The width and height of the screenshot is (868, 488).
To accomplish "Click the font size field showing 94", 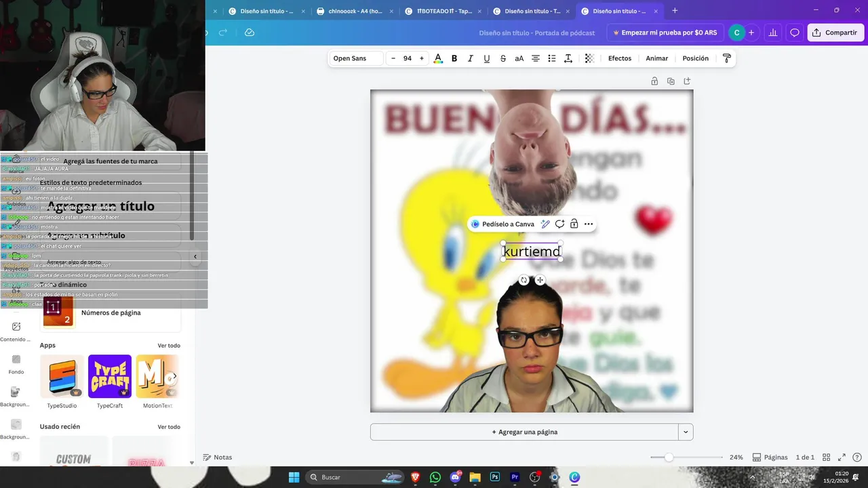I will click(408, 58).
